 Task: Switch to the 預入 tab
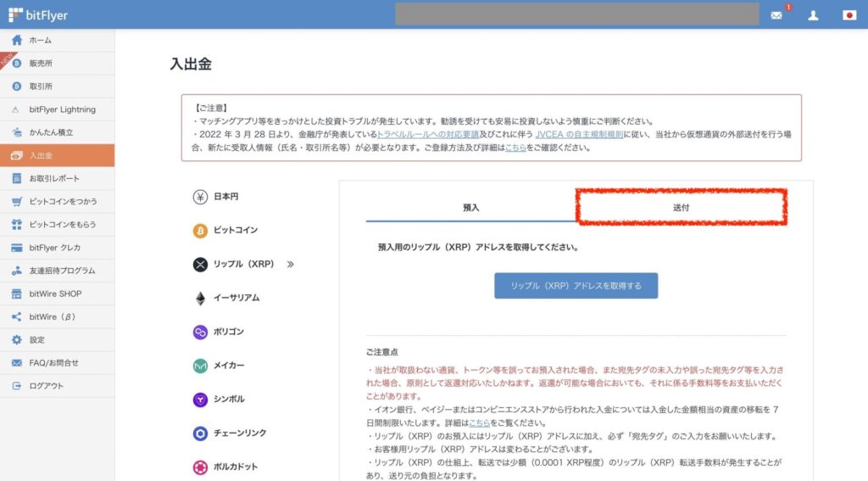coord(470,207)
